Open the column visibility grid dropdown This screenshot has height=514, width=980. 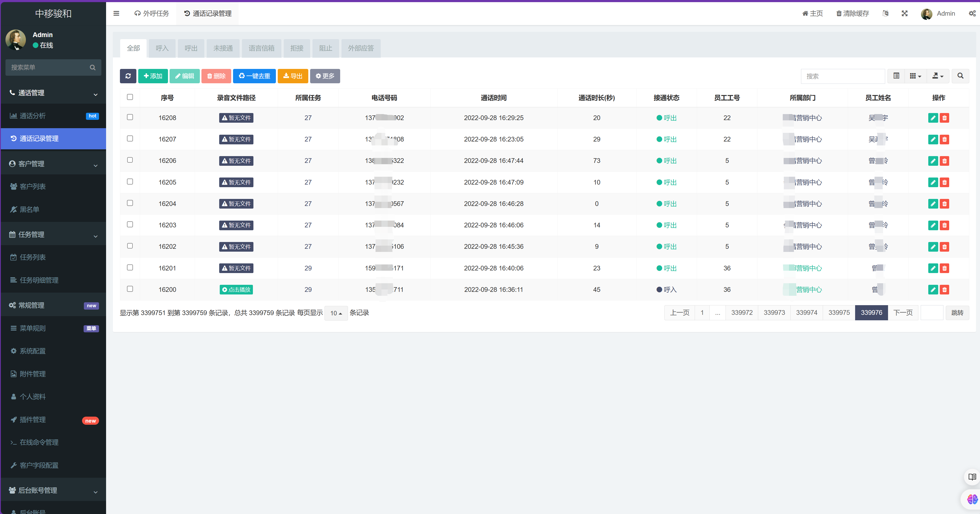tap(915, 76)
